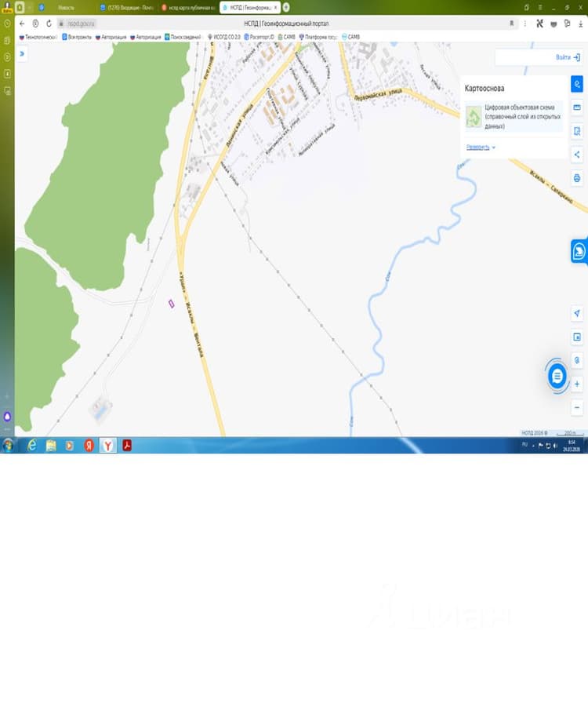Click the attachment clip icon above zoom controls

(x=576, y=360)
